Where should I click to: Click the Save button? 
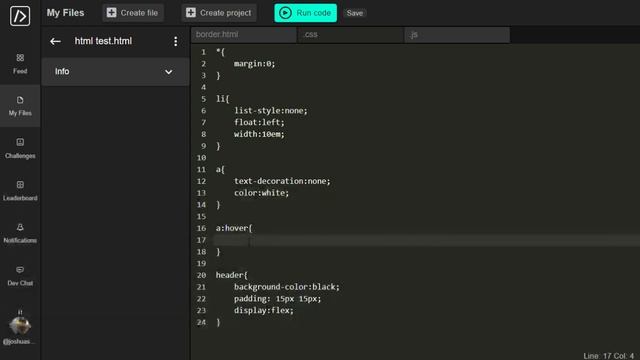[355, 13]
